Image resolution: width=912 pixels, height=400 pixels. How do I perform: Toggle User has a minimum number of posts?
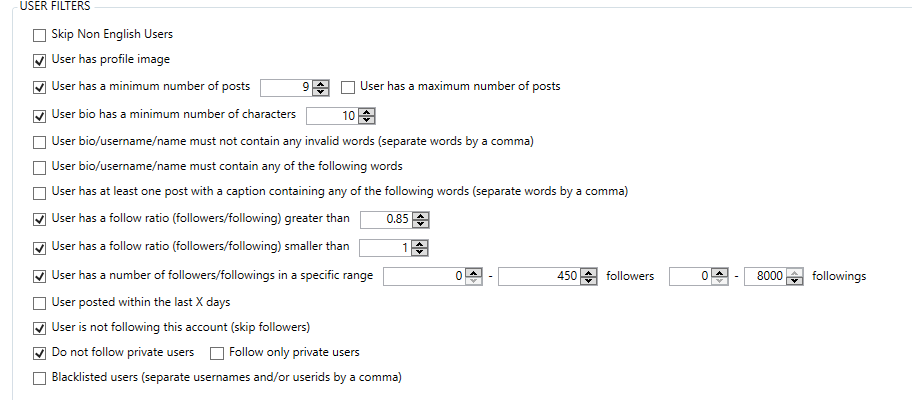pyautogui.click(x=40, y=88)
